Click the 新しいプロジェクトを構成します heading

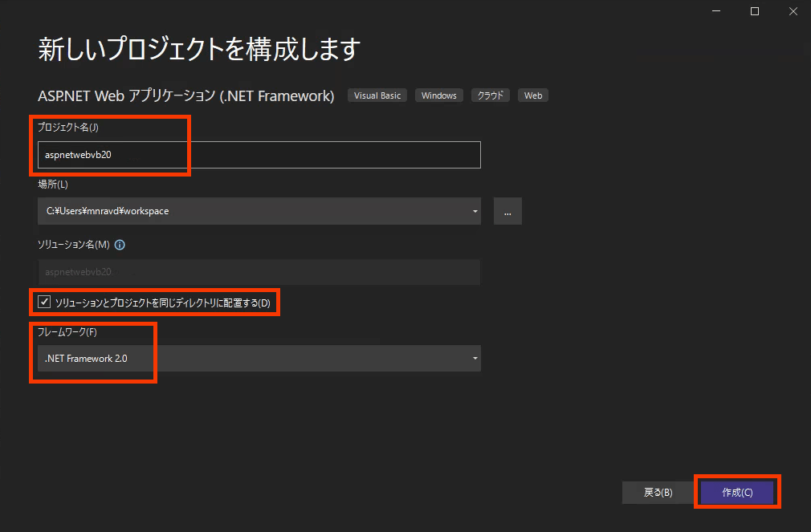pyautogui.click(x=199, y=49)
